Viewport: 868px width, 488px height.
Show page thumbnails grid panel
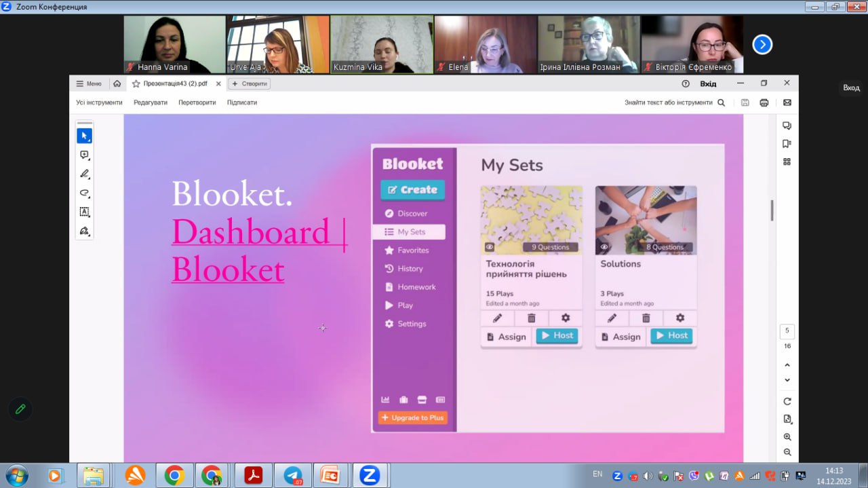tap(787, 162)
